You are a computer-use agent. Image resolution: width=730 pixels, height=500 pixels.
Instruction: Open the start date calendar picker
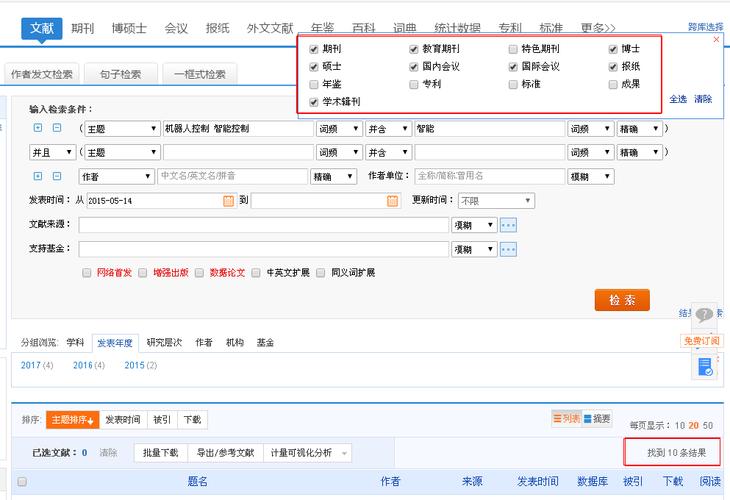point(228,201)
